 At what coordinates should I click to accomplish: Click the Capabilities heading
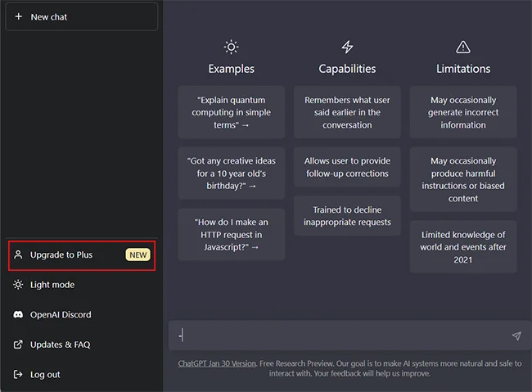coord(347,69)
